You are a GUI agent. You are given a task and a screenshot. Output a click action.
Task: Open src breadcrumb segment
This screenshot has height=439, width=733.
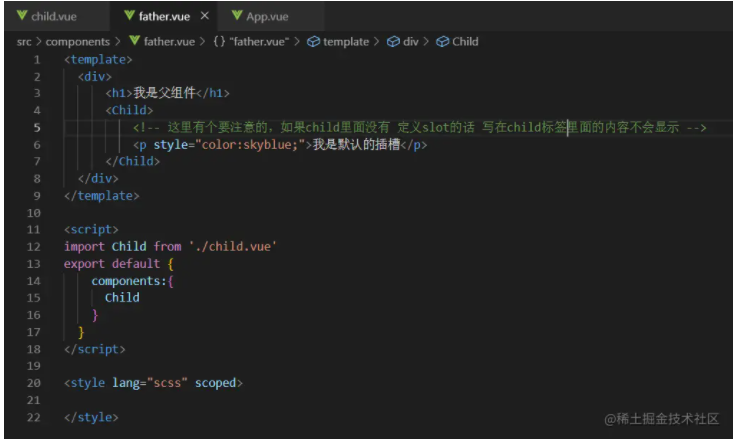point(24,42)
